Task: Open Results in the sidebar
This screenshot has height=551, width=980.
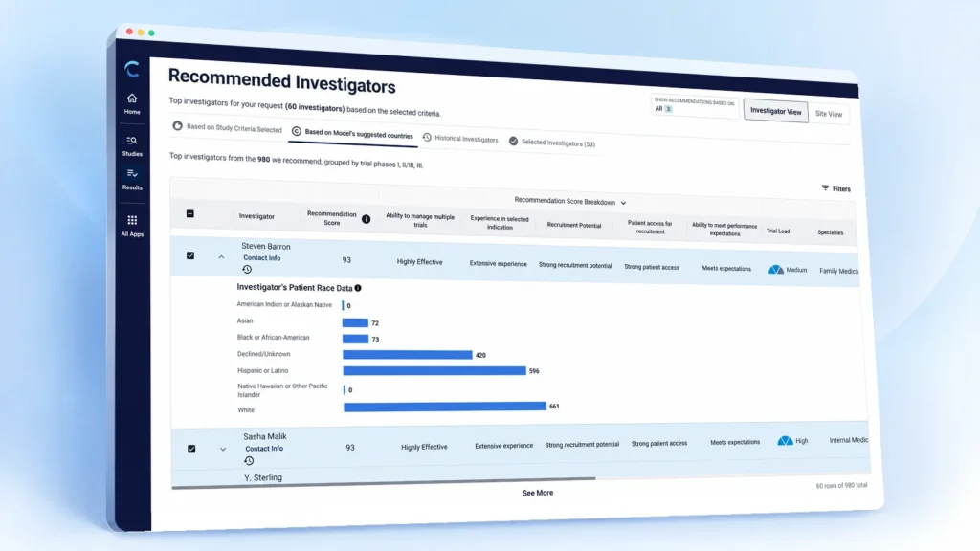Action: click(132, 179)
